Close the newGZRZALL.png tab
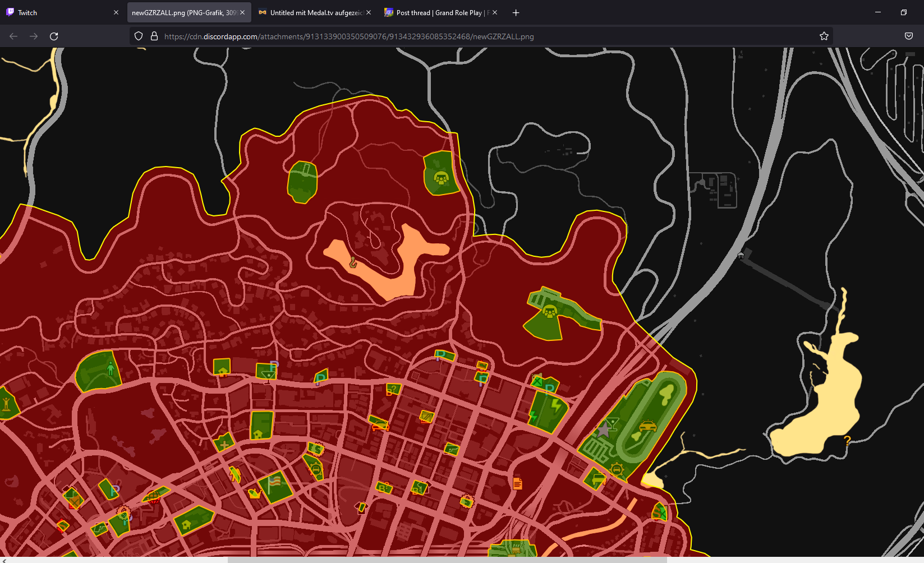The image size is (924, 563). (242, 12)
